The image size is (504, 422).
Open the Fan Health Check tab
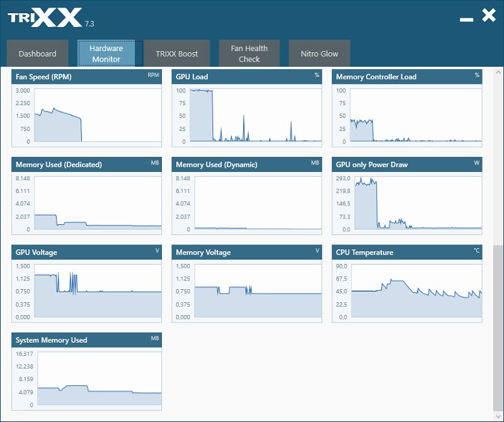(x=249, y=54)
